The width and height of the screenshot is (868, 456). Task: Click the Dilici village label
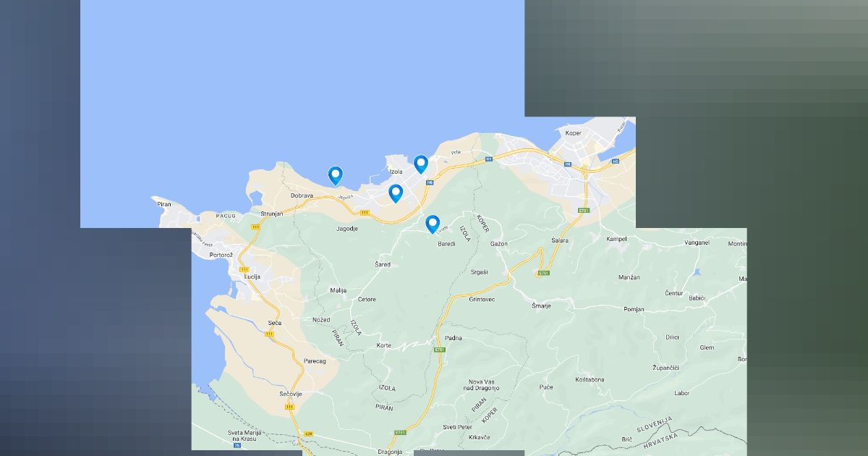click(673, 337)
